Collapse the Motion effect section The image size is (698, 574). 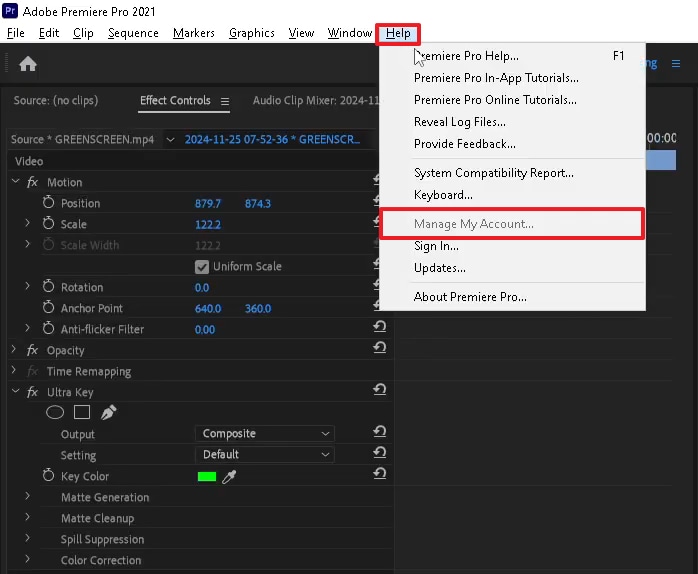coord(16,181)
